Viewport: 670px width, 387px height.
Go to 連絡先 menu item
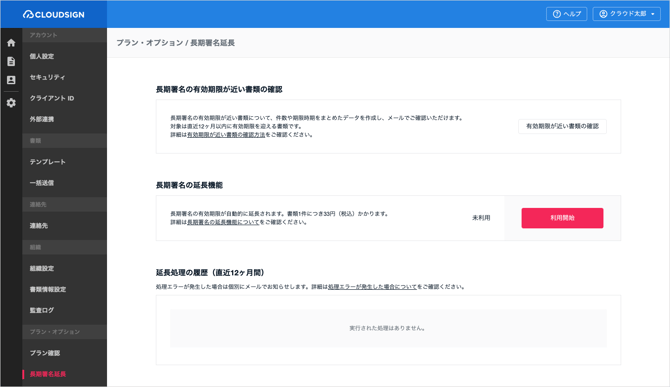click(39, 226)
